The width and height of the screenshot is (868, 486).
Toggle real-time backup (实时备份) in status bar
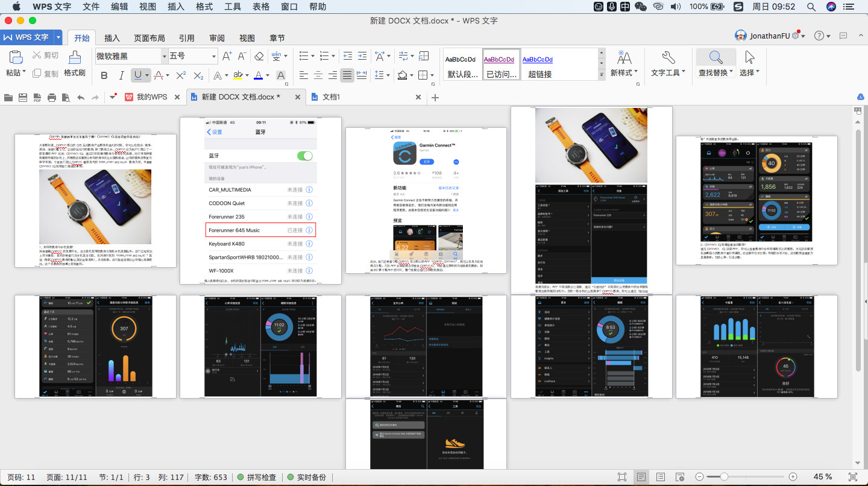click(x=306, y=477)
